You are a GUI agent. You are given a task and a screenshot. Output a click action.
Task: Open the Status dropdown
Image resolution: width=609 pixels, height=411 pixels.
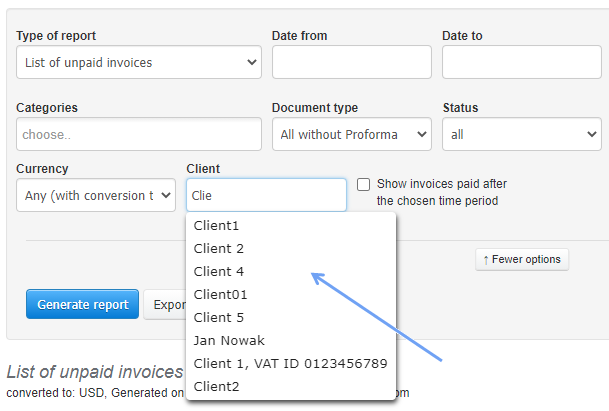point(520,134)
